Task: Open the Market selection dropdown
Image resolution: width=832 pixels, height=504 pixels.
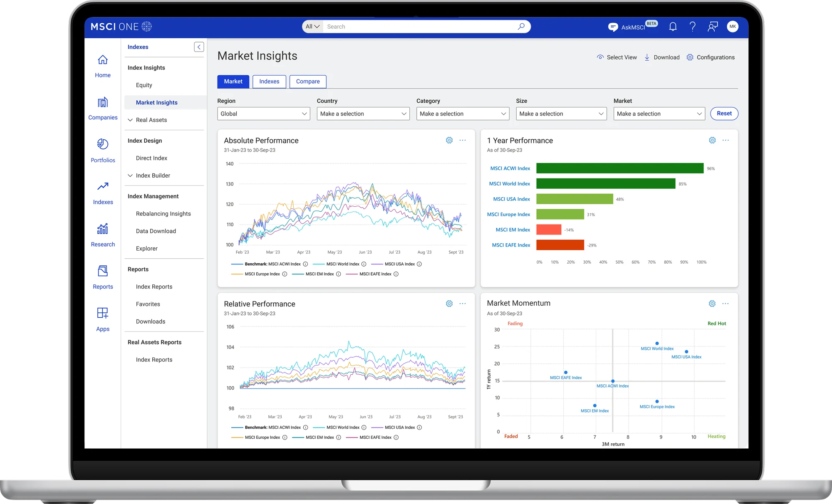Action: tap(659, 114)
